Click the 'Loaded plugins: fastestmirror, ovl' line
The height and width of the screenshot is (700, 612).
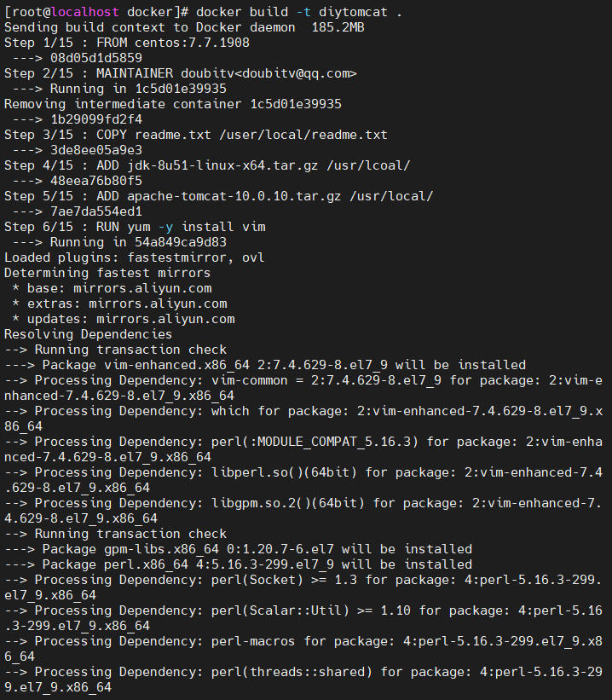click(135, 257)
